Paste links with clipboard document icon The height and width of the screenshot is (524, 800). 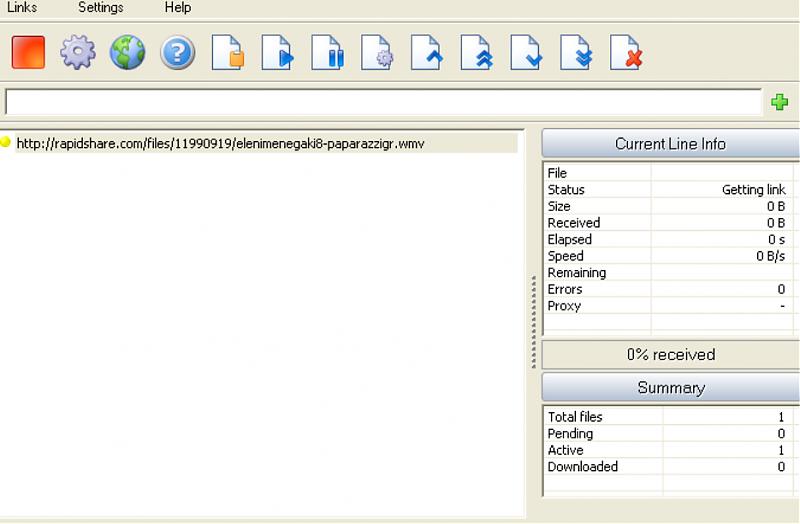(x=228, y=52)
